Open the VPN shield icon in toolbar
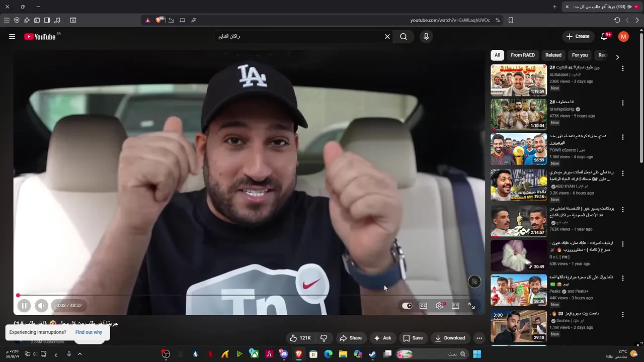The height and width of the screenshot is (362, 644). coord(17,20)
